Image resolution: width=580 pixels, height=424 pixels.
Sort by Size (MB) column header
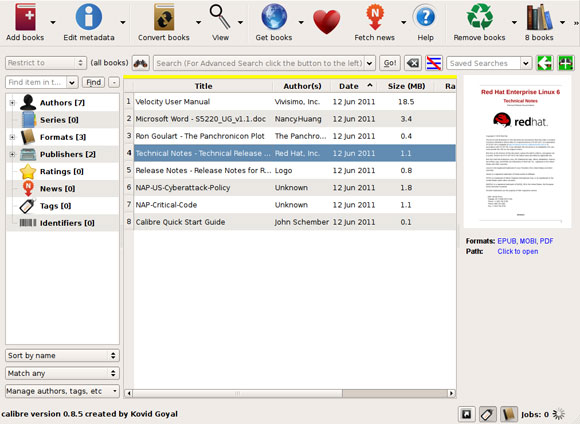point(406,86)
